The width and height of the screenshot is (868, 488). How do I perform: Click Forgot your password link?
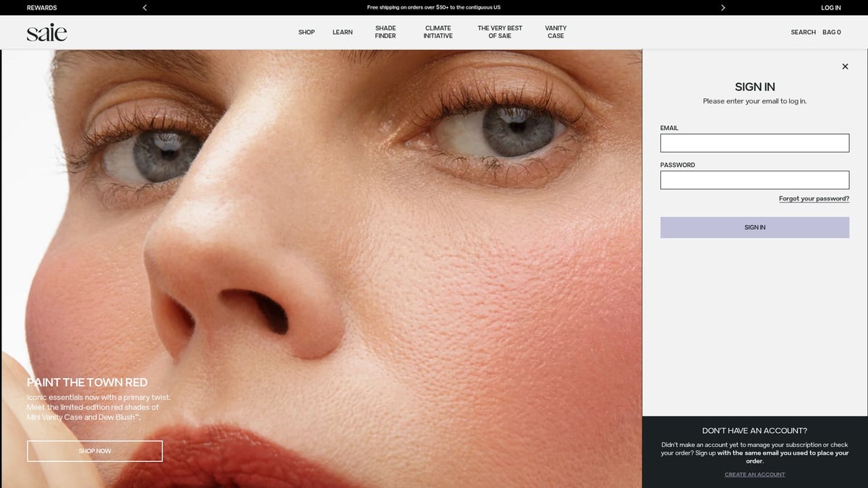point(814,199)
